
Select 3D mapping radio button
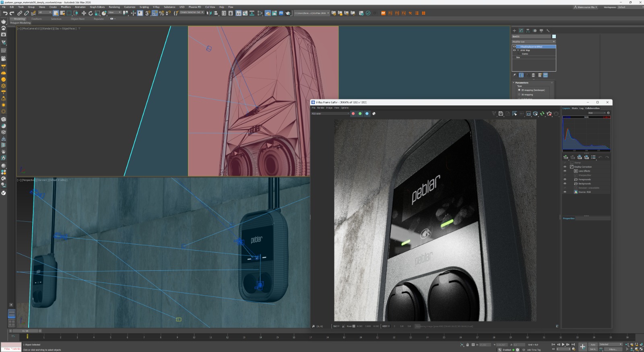tap(519, 95)
